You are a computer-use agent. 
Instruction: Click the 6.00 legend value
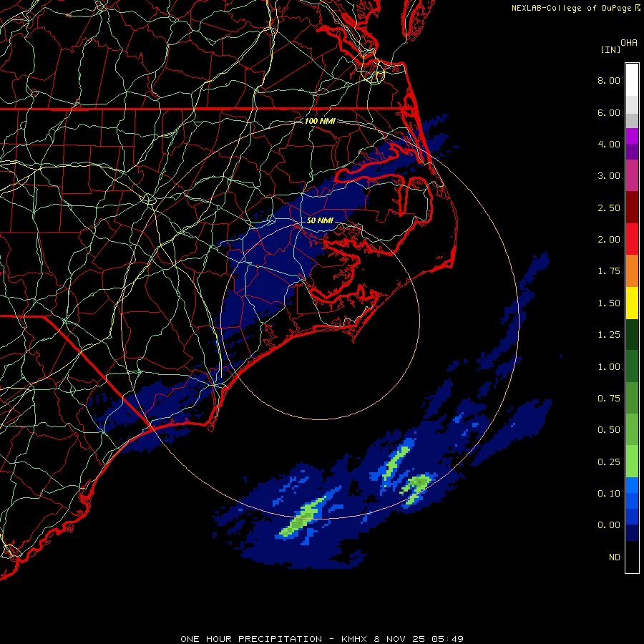coord(609,112)
